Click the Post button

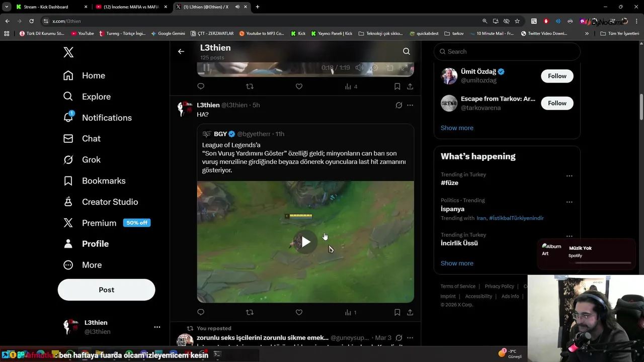106,290
